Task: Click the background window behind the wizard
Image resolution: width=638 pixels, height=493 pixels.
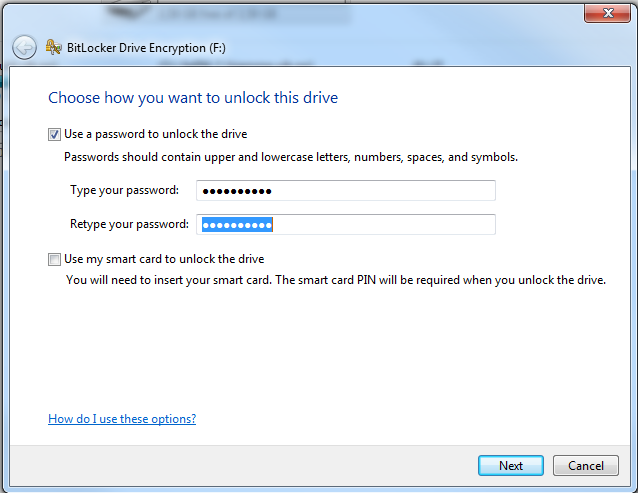Action: point(300,12)
